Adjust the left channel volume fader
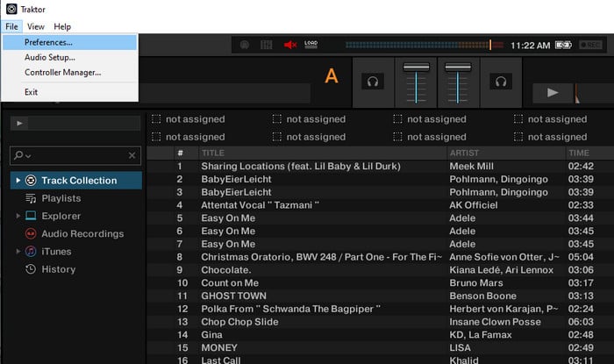This screenshot has width=614, height=364. (x=417, y=68)
